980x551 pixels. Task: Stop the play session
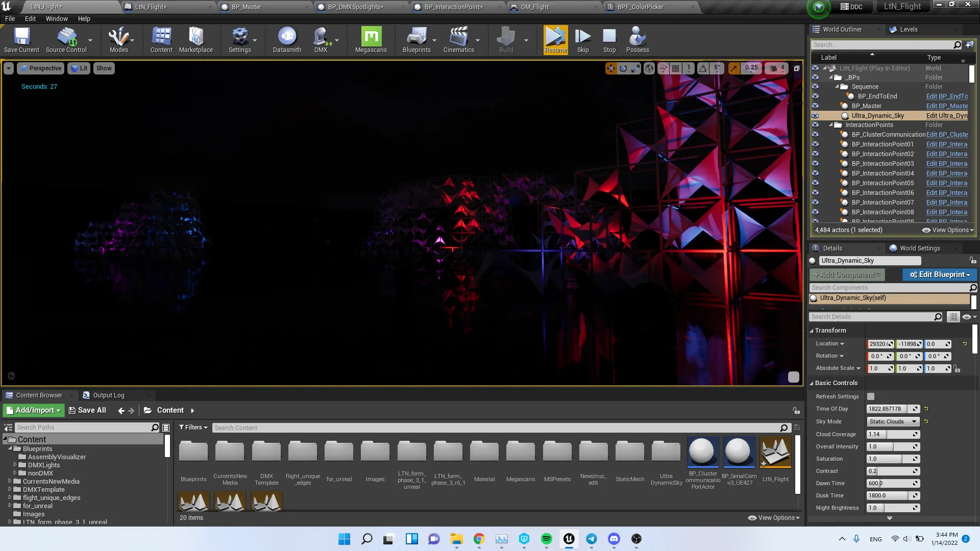coord(609,40)
